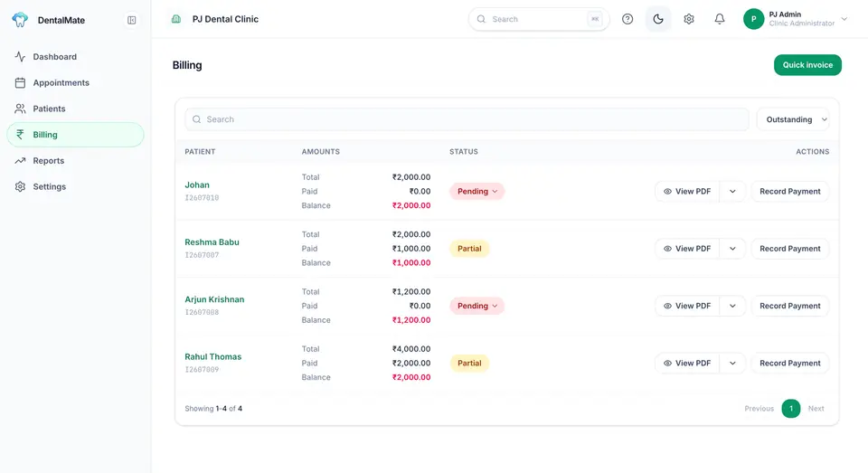View PDF for Johan's invoice
Screen dimensions: 868x473
687,191
